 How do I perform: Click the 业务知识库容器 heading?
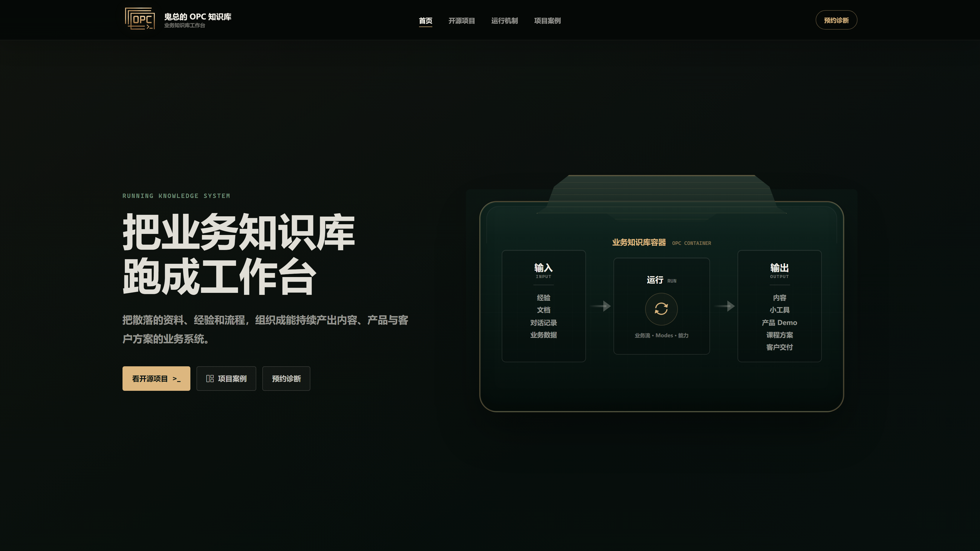[639, 242]
